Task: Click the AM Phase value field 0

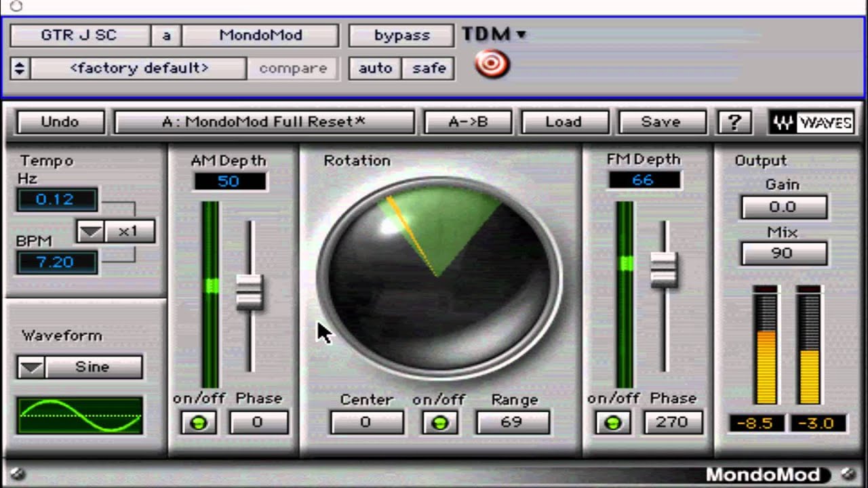Action: tap(258, 423)
